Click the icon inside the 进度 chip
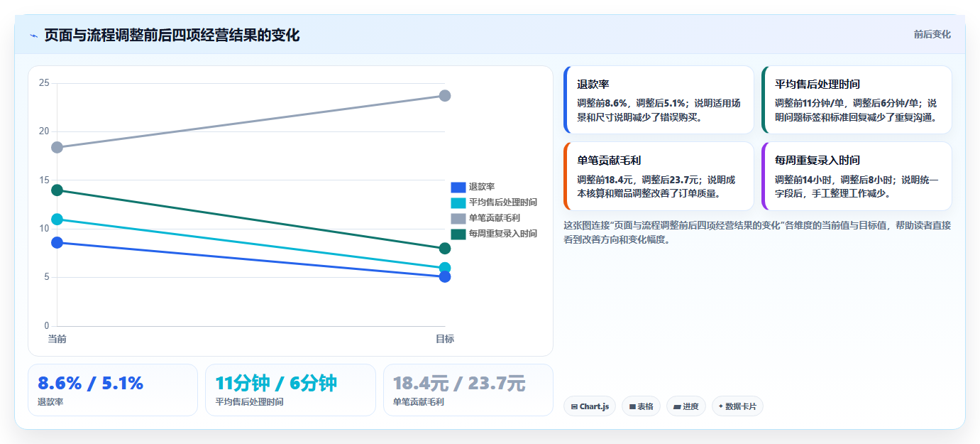 pyautogui.click(x=677, y=407)
